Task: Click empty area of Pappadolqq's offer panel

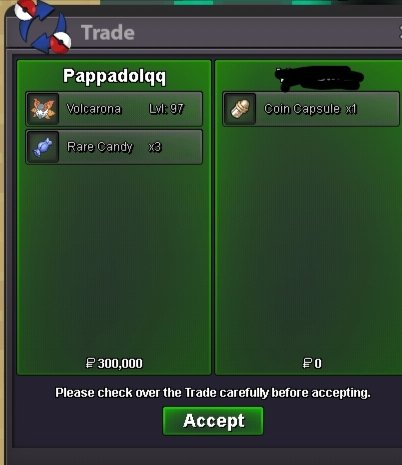Action: click(x=114, y=260)
